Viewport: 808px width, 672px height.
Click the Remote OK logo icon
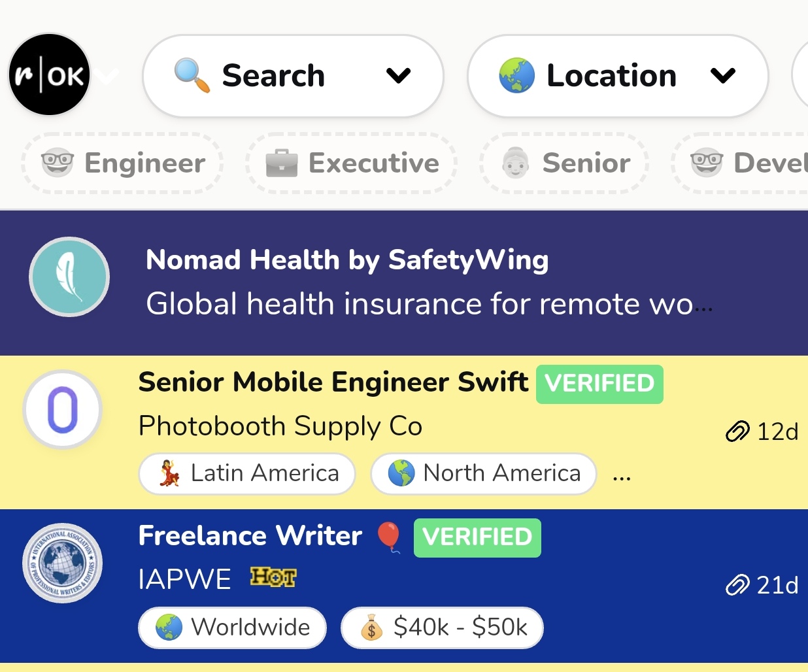pyautogui.click(x=49, y=75)
